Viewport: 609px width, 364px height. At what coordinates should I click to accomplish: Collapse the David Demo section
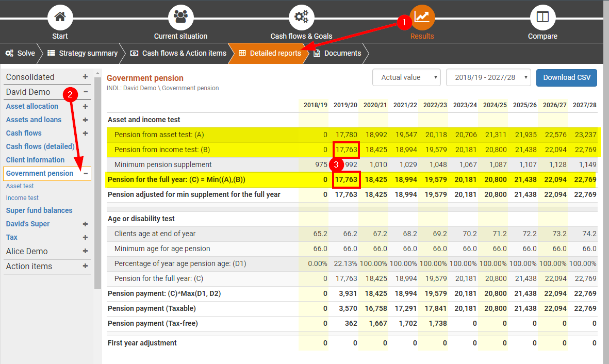pos(85,92)
